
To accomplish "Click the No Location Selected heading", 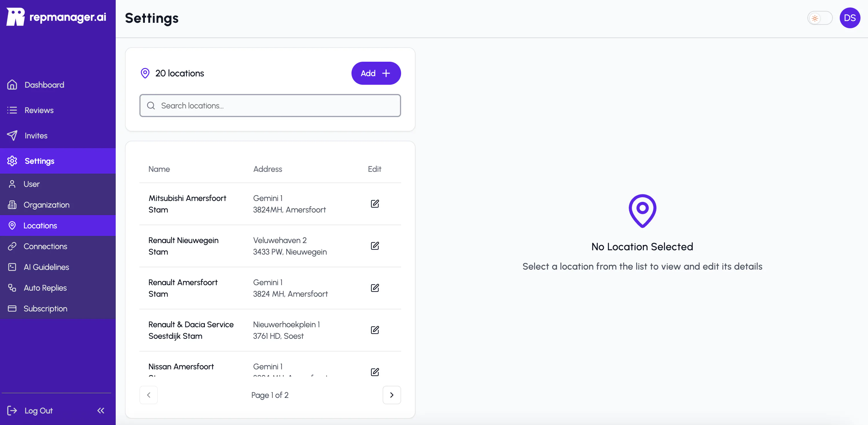I will point(642,247).
